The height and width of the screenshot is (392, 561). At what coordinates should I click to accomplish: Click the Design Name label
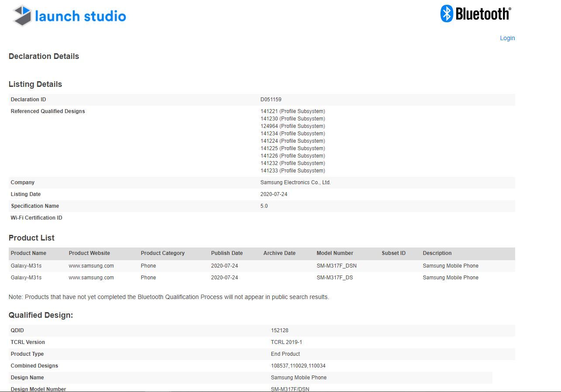(27, 378)
